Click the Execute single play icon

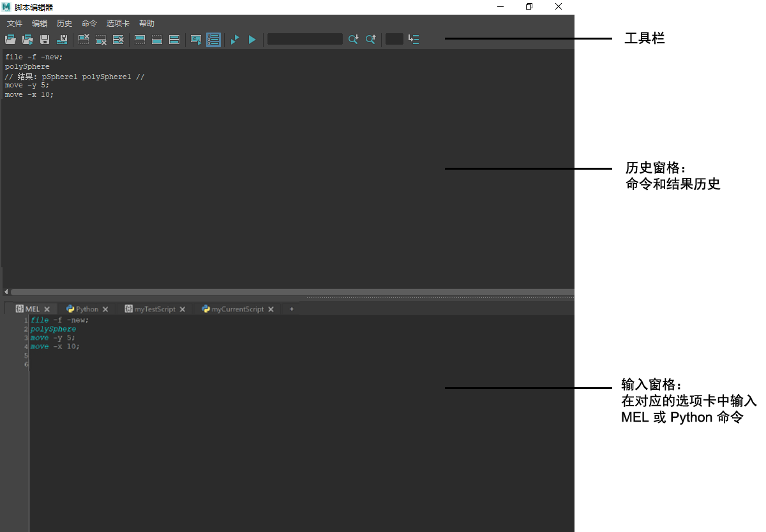coord(252,40)
